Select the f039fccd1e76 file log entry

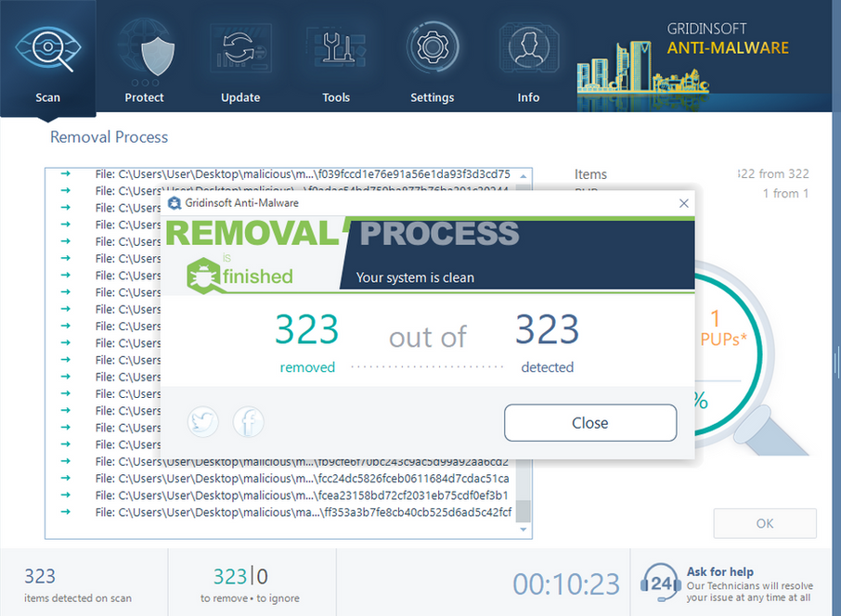pos(302,173)
